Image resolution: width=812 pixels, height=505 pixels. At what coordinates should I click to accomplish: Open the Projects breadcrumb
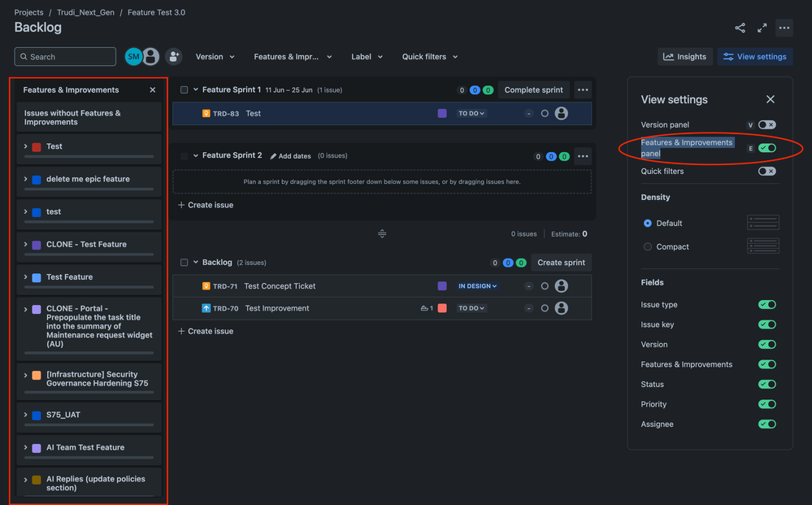(x=28, y=12)
